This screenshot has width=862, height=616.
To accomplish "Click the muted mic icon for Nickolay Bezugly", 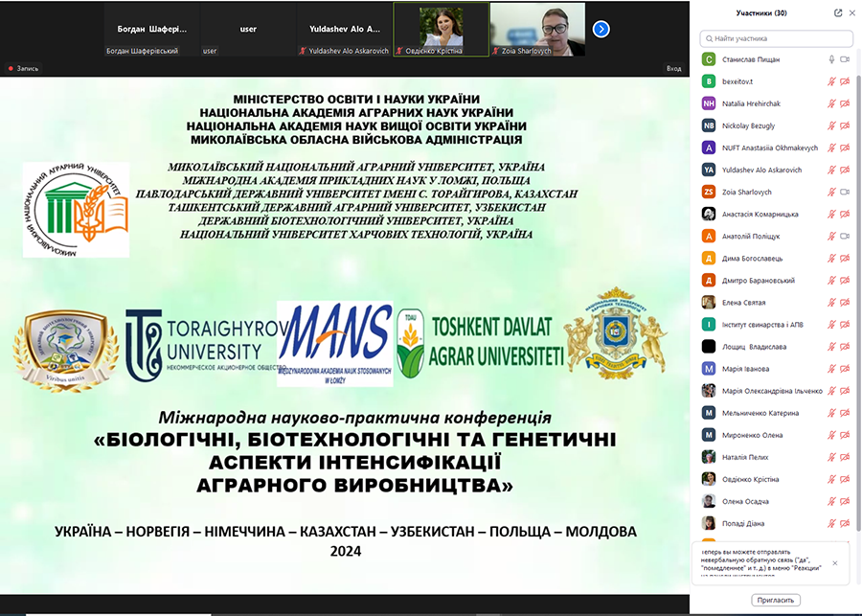I will coord(831,125).
